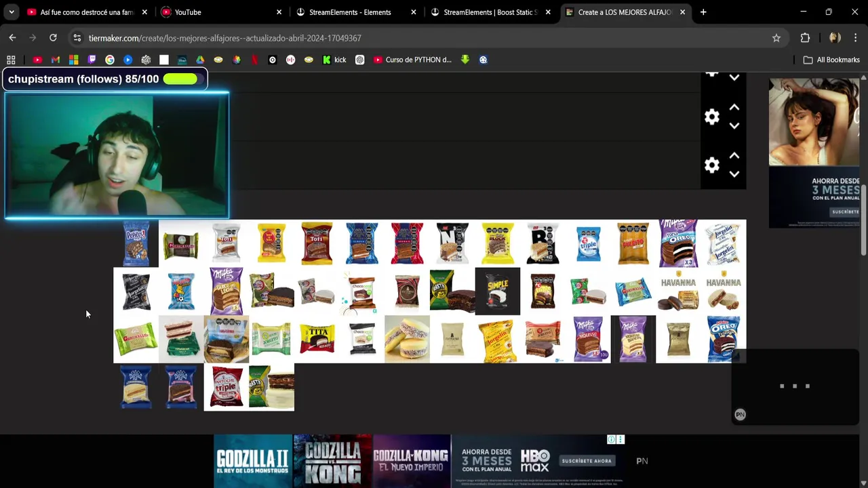Select the Milka Dulce de Leche alfajor

point(226,291)
